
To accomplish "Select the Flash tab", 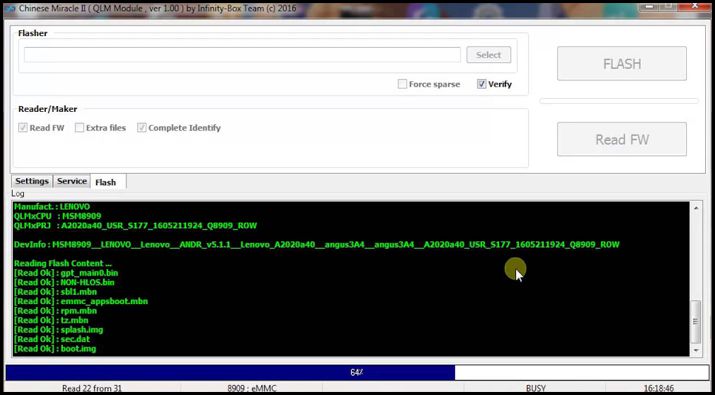I will 108,182.
